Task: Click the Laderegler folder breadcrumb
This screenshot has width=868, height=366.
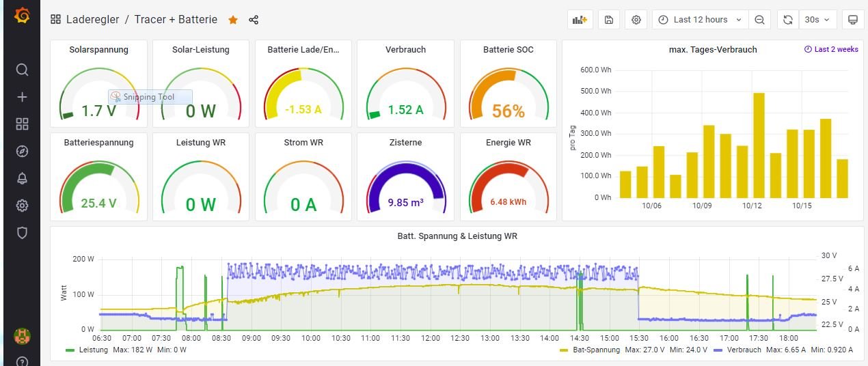Action: [92, 20]
